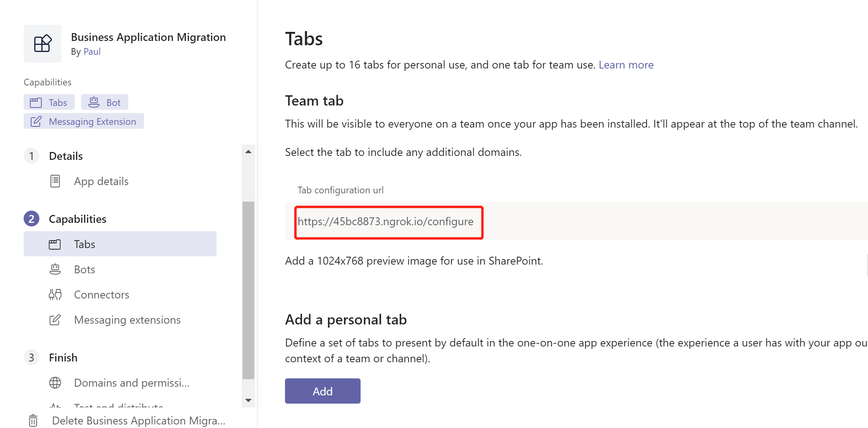Click the Messaging Extension capability chip
Screen dimensions: 868x428
(x=84, y=121)
